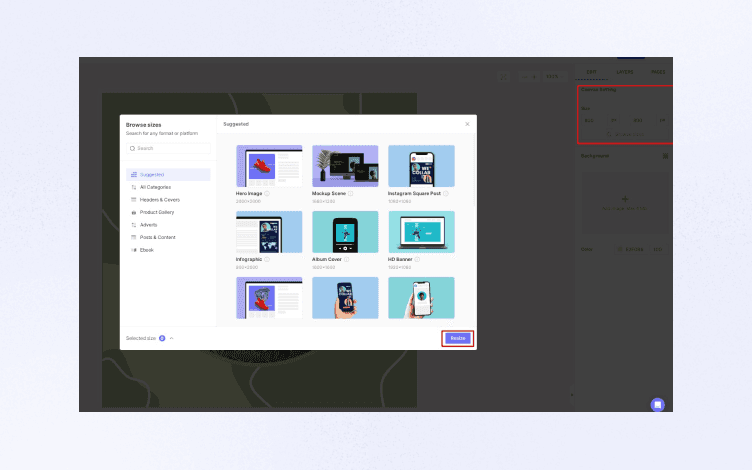Open the Edit tab in editor
Viewport: 752px width, 470px height.
(x=591, y=72)
